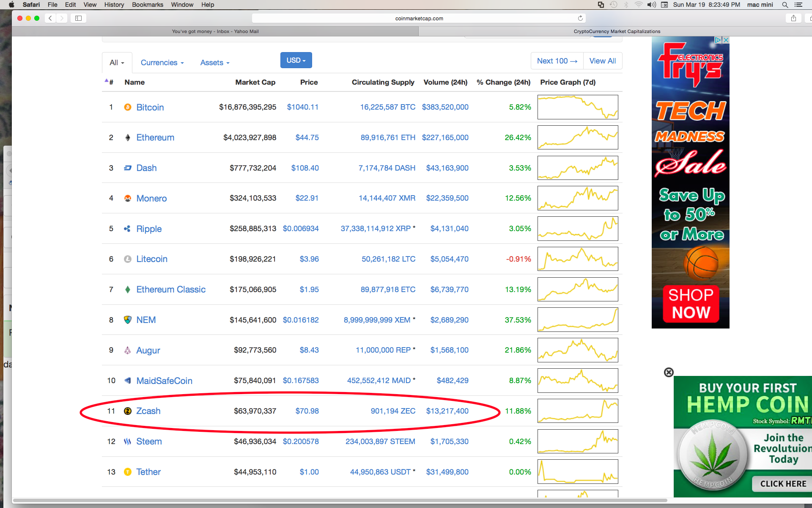The width and height of the screenshot is (812, 508).
Task: Open the History menu
Action: (x=114, y=5)
